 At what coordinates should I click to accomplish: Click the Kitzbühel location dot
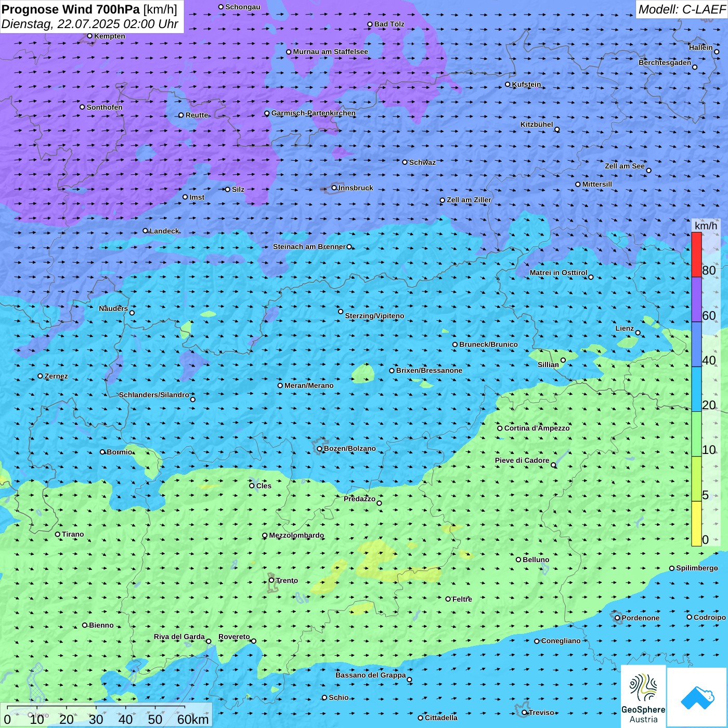(557, 129)
